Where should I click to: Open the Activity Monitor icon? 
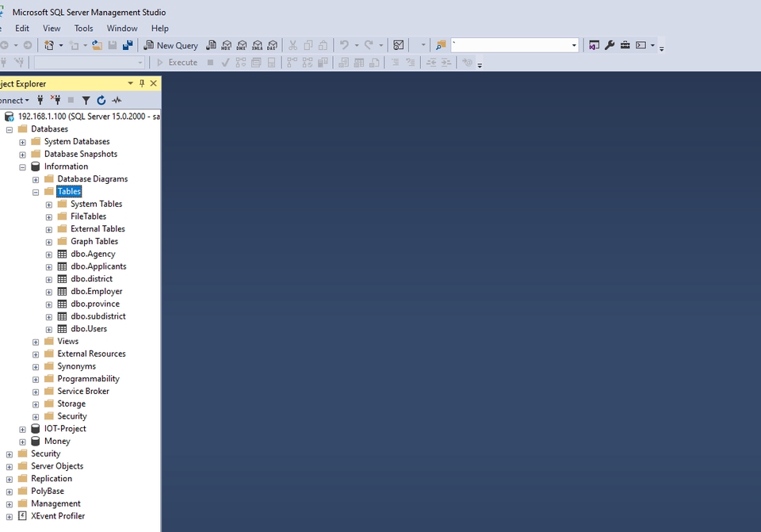point(399,45)
